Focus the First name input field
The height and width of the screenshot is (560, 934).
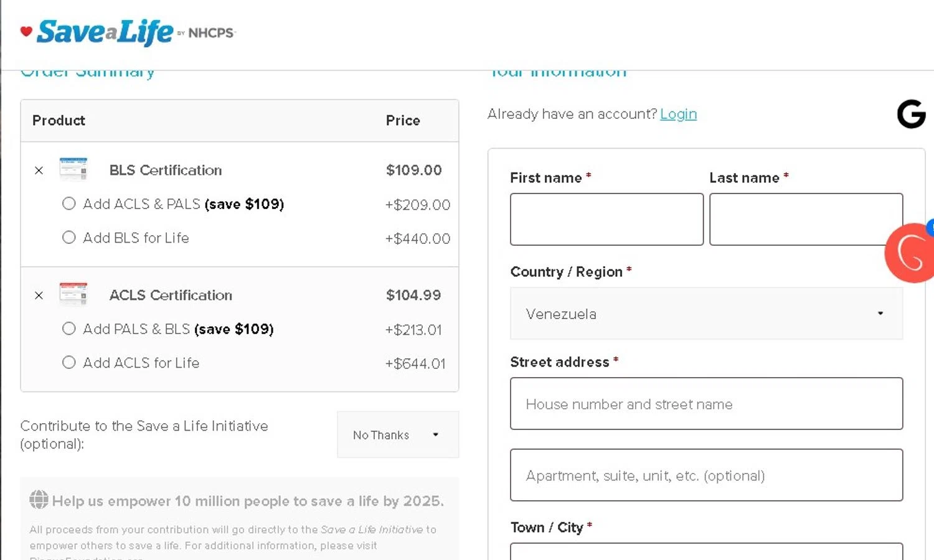(606, 219)
